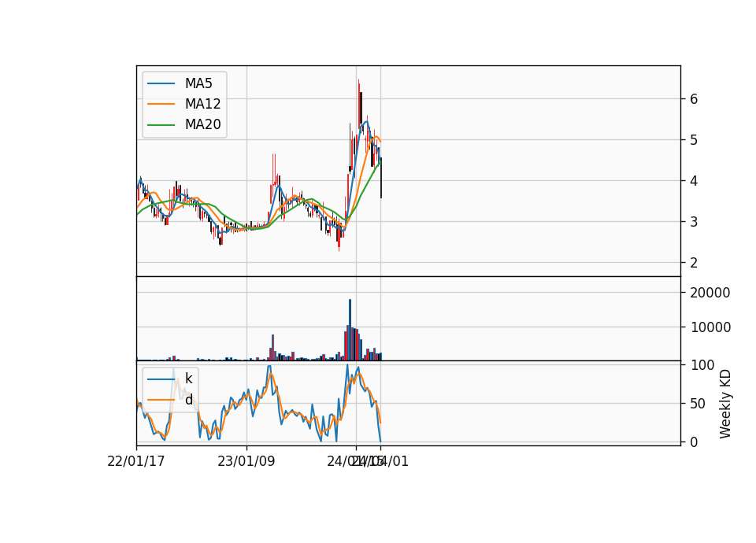The width and height of the screenshot is (756, 543).
Task: Click the green MA20 legend line
Action: [161, 125]
